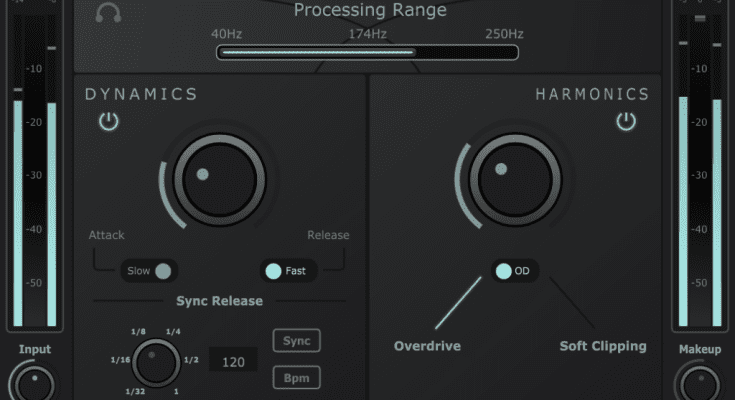Flip the OD harmonics mode switch
This screenshot has width=735, height=400.
coord(514,271)
